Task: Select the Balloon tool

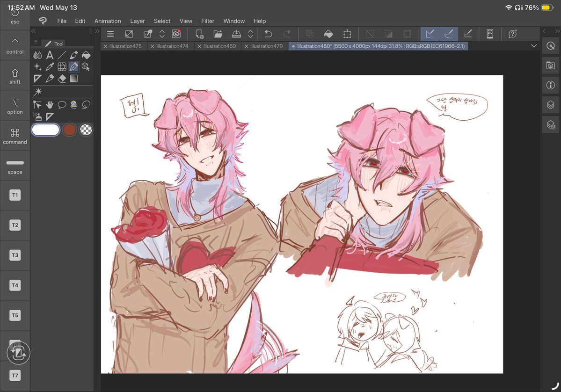Action: click(62, 105)
